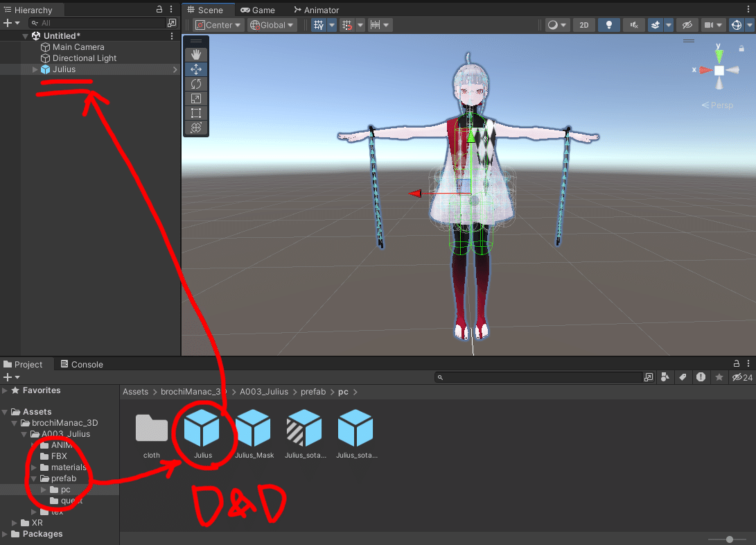Image resolution: width=756 pixels, height=545 pixels.
Task: Toggle grid snapping button
Action: point(347,25)
